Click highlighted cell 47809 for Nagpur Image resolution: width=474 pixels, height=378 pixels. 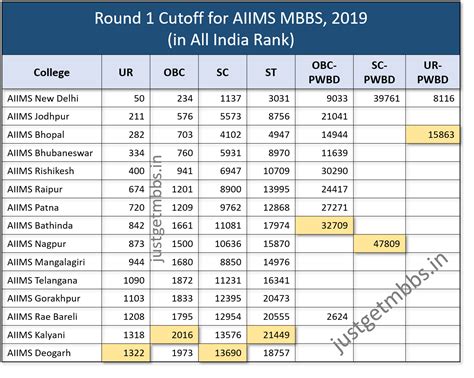(x=379, y=244)
